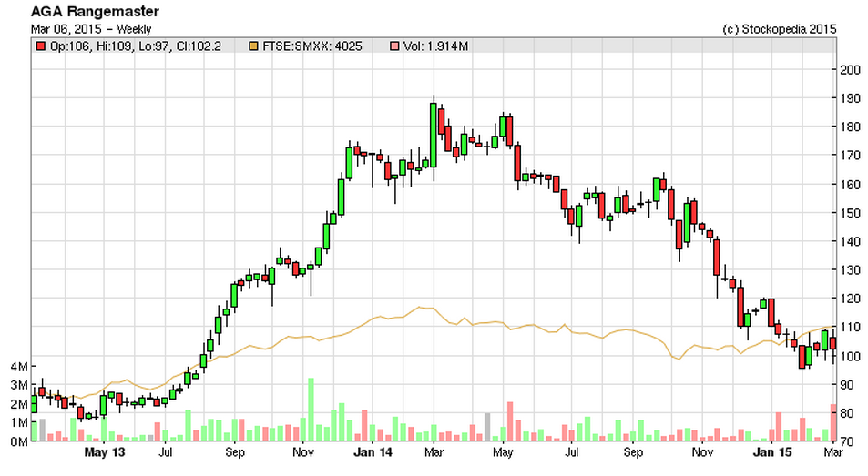This screenshot has height=476, width=868.
Task: Click the 100 price axis label
Action: 850,356
